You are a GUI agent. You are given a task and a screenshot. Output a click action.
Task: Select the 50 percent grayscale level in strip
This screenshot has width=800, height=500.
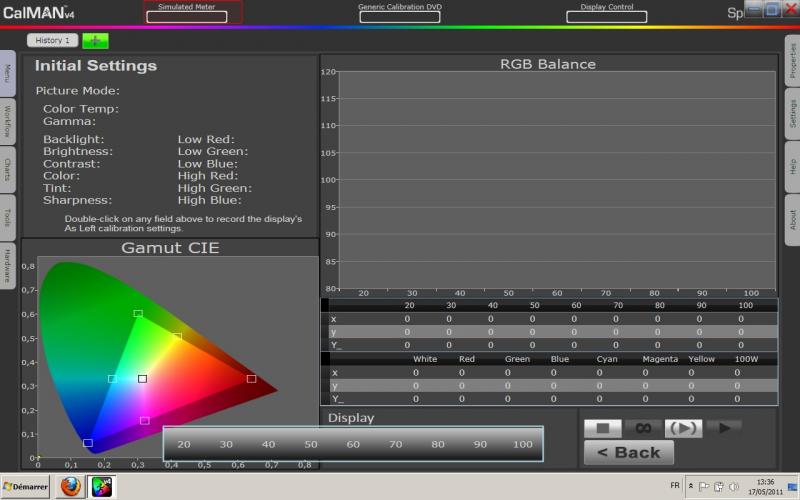pyautogui.click(x=311, y=444)
